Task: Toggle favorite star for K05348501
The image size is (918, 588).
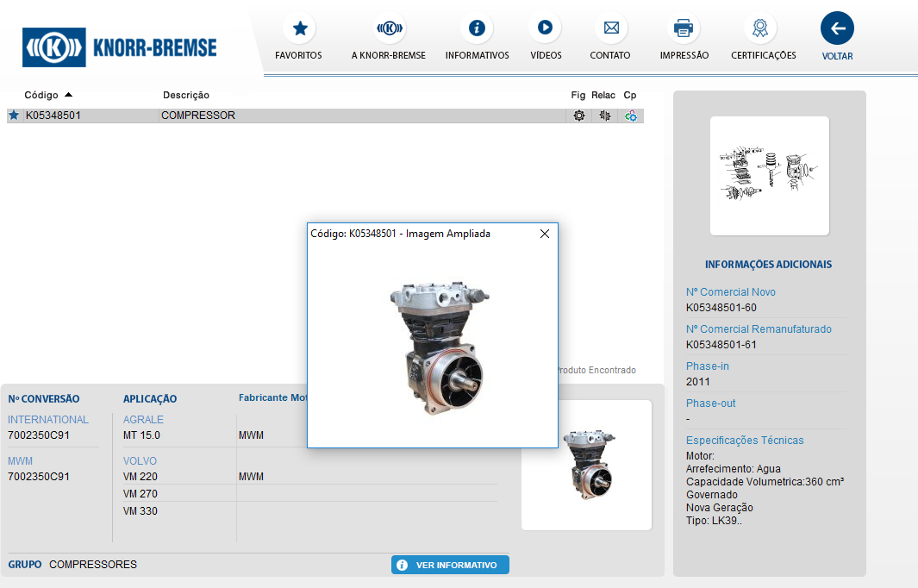Action: [x=14, y=116]
